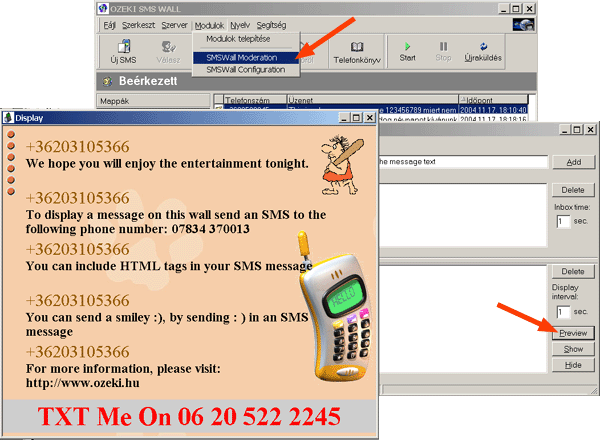Select message row dated 2004.11.17 18:18:16
The width and height of the screenshot is (600, 440).
453,119
